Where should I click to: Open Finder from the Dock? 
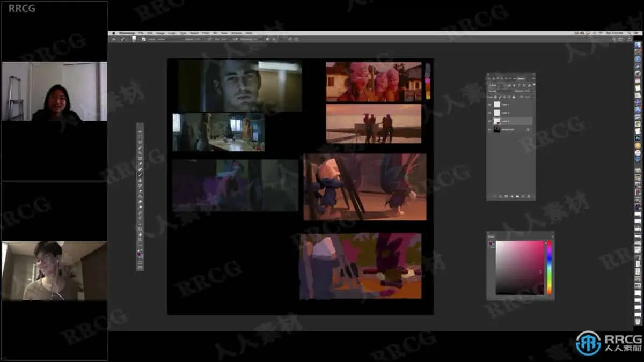[x=638, y=45]
